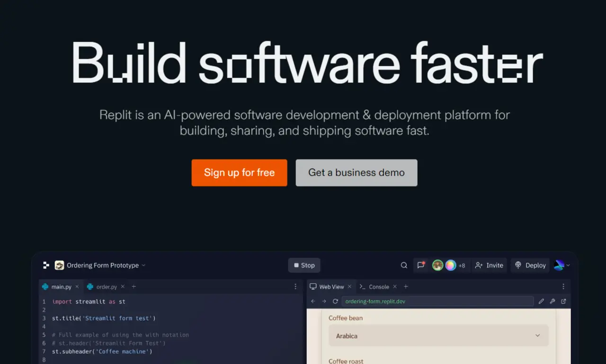
Task: Click the Build software faster headline
Action: 307,63
